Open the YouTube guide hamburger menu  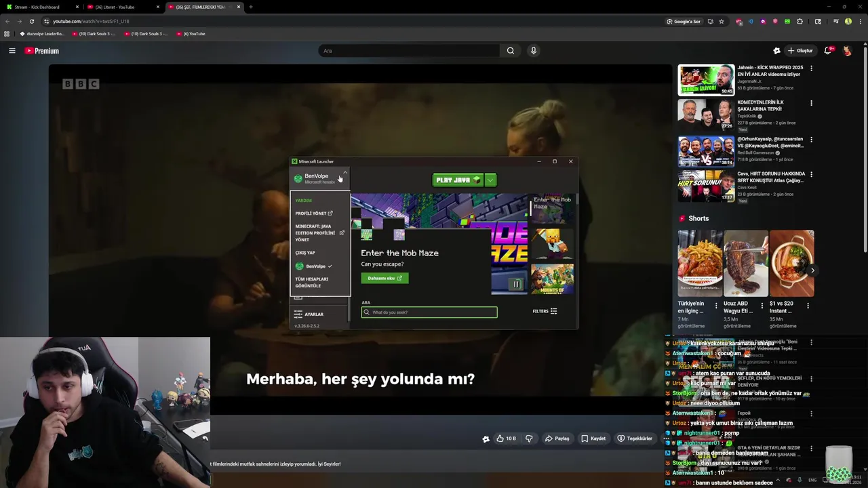(12, 51)
